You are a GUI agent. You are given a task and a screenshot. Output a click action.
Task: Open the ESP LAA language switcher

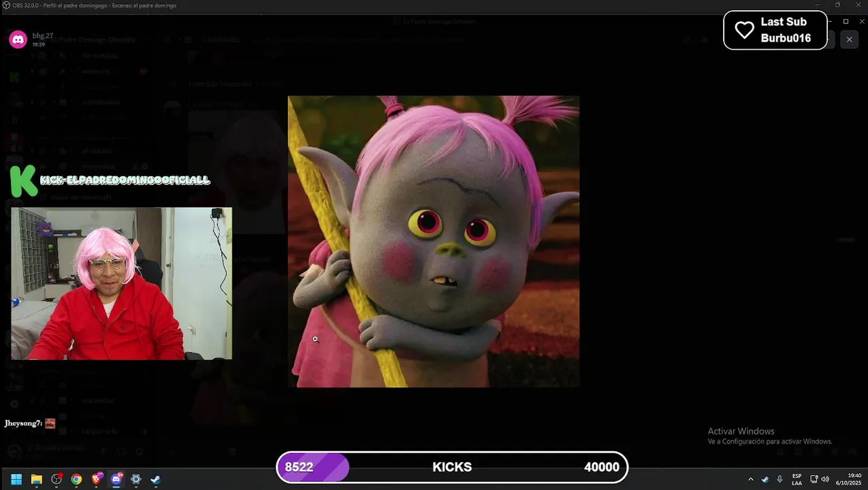(797, 479)
